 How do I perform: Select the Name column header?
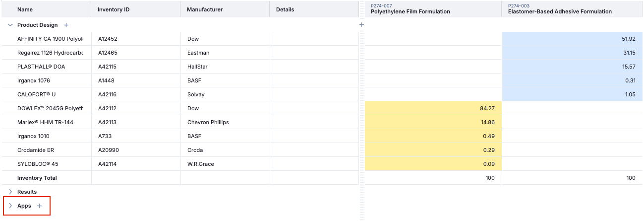pos(25,9)
